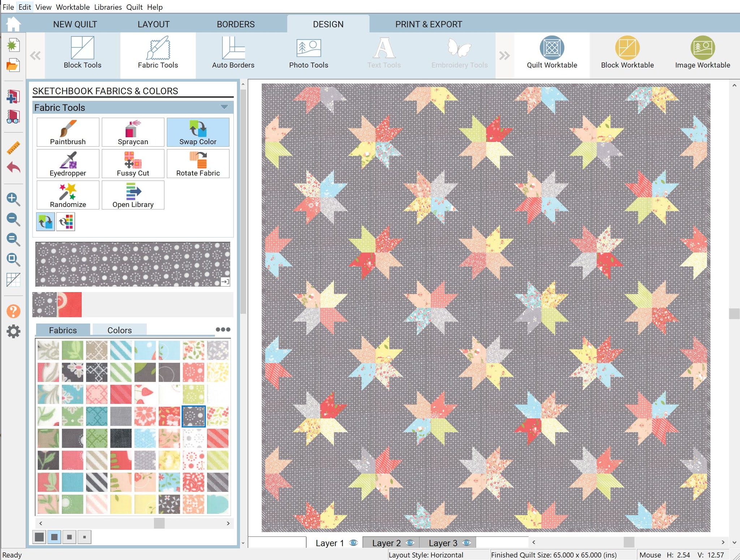Click the Open Library button
Screen dimensions: 740x560
click(133, 195)
